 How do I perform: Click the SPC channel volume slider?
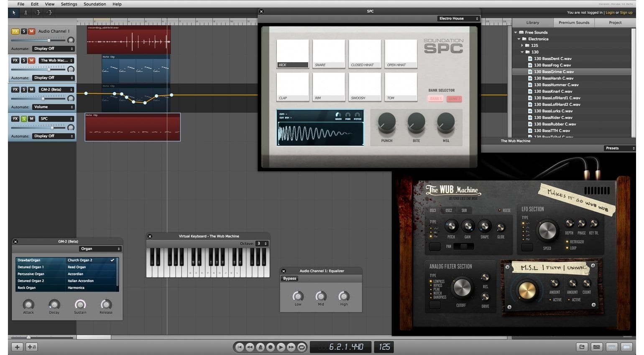tap(38, 128)
